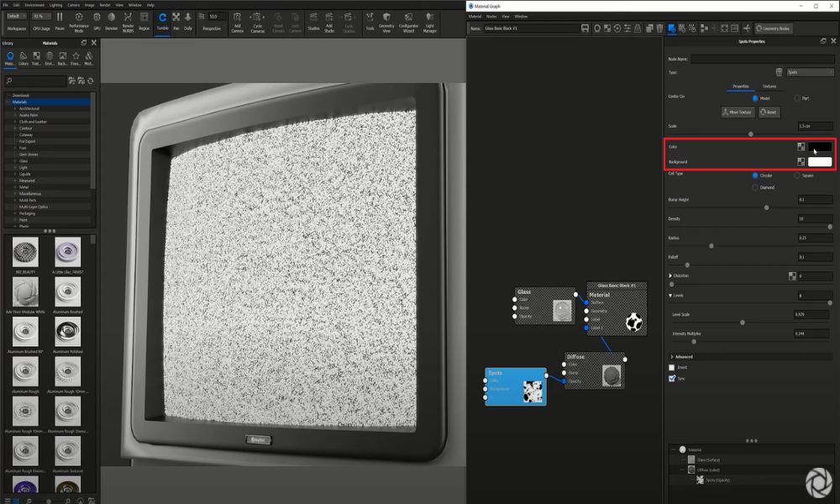Screen dimensions: 840x504
Task: Uncheck the Sync checkbox
Action: tap(672, 379)
